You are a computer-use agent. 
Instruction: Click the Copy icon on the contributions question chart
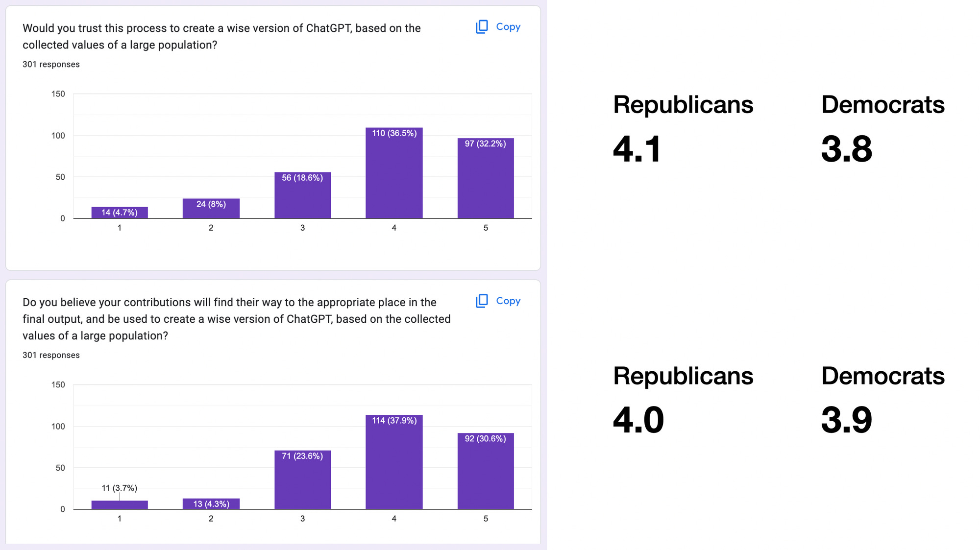tap(482, 301)
